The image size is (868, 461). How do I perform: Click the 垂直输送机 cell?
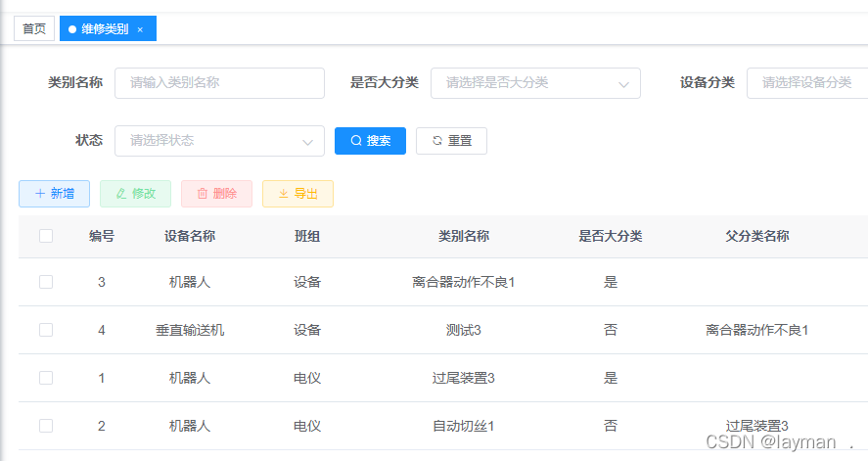click(x=190, y=331)
